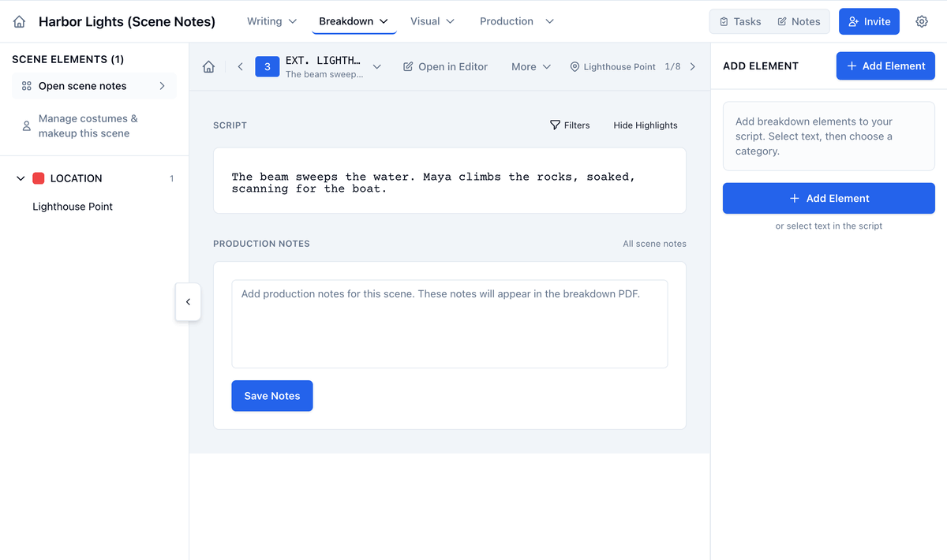Screen dimensions: 947x560
Task: Click the EXT. LIGHTH… scene heading
Action: [x=323, y=60]
